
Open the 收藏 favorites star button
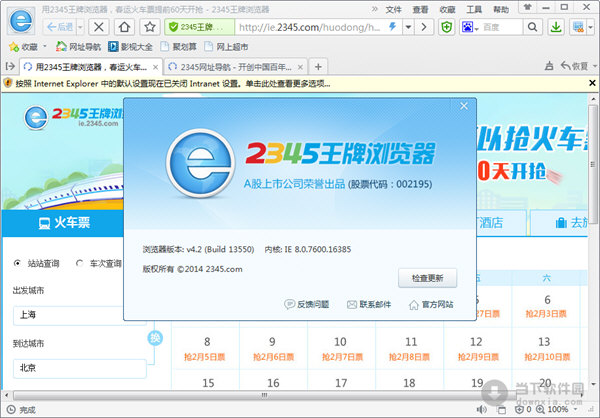23,47
